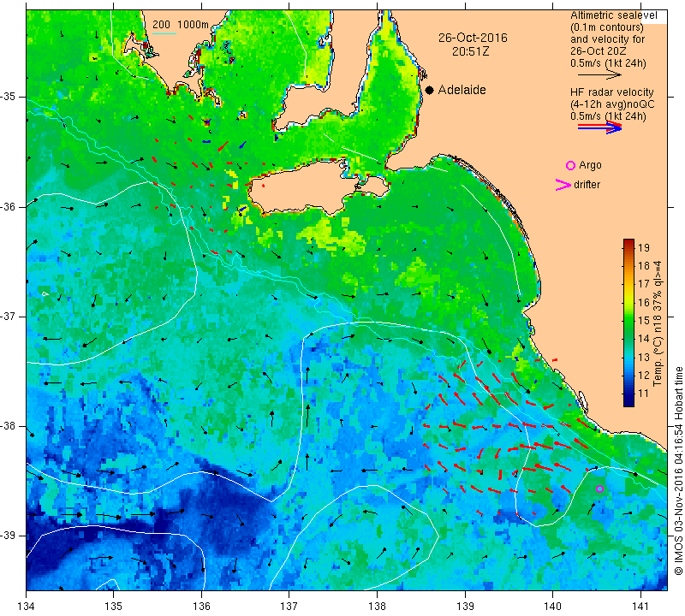Click the black Adelaide city marker dot
This screenshot has width=685, height=616.
430,90
